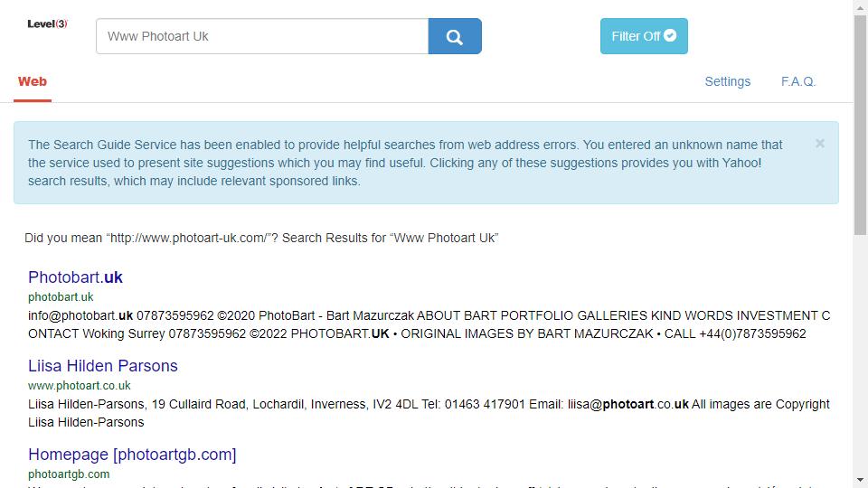Dismiss the Search Guide notice with X
Image resolution: width=868 pixels, height=488 pixels.
point(820,144)
